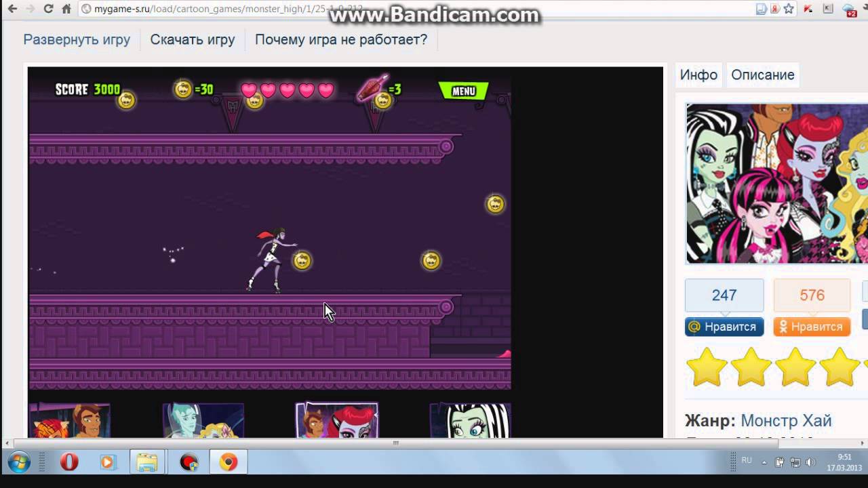Open the Монстр Хай genre link
Viewport: 868px width, 488px height.
click(786, 421)
